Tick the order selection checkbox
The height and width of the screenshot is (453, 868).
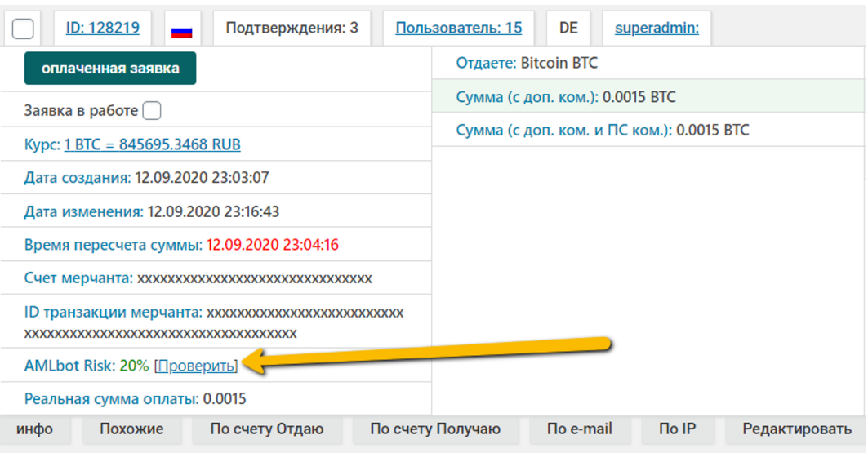click(x=23, y=29)
